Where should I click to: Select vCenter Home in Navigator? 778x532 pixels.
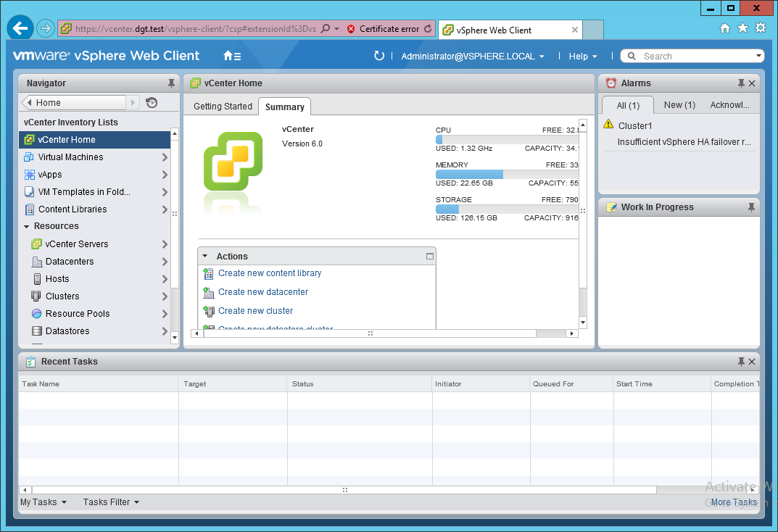(94, 140)
